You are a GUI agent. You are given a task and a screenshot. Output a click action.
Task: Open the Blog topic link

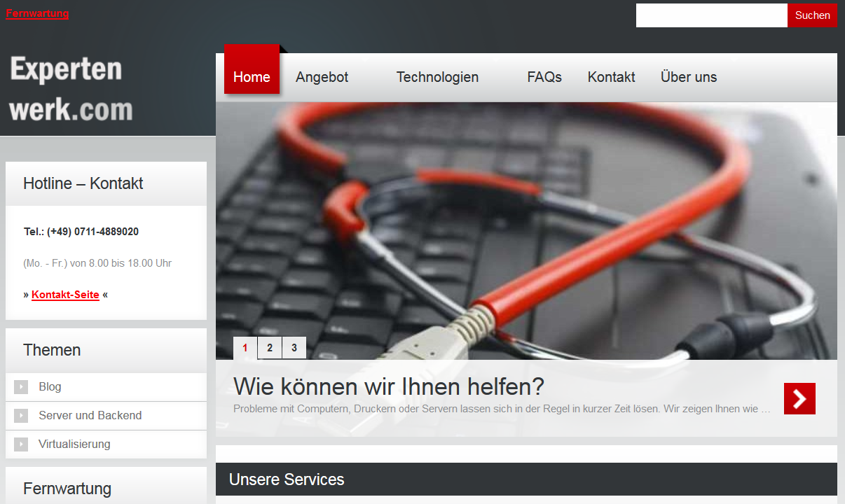point(50,386)
